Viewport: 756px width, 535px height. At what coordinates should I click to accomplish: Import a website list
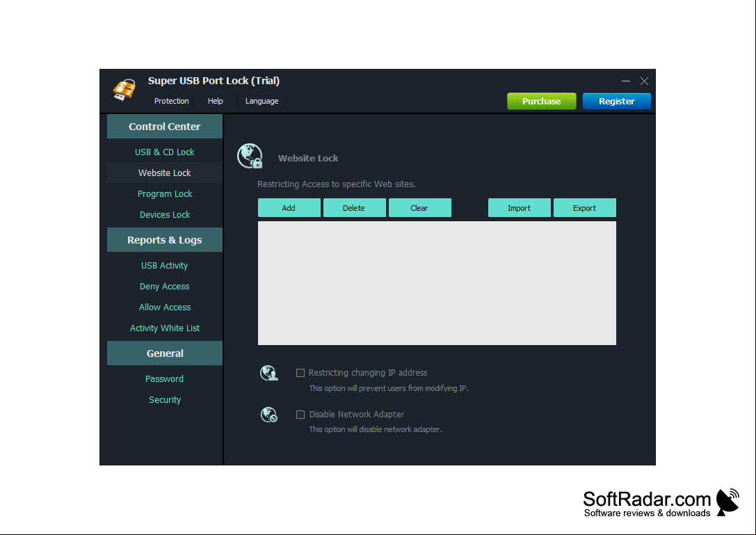pyautogui.click(x=519, y=208)
